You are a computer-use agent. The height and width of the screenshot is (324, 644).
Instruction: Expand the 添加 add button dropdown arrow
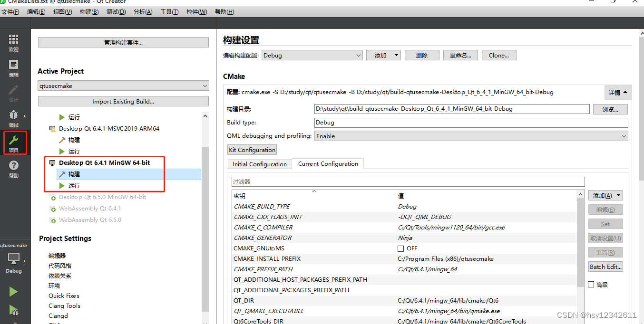point(396,55)
